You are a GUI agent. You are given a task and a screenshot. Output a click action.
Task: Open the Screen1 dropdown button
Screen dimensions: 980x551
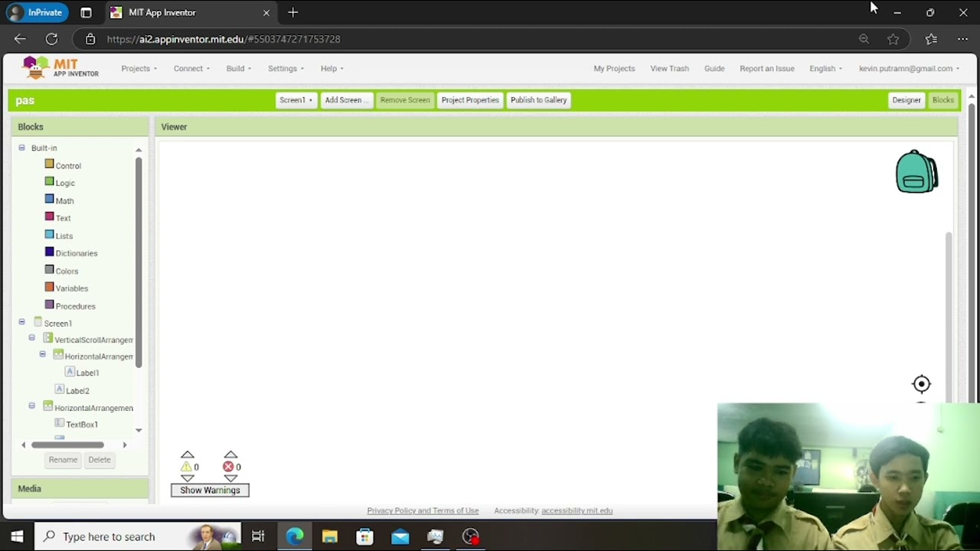[x=296, y=100]
